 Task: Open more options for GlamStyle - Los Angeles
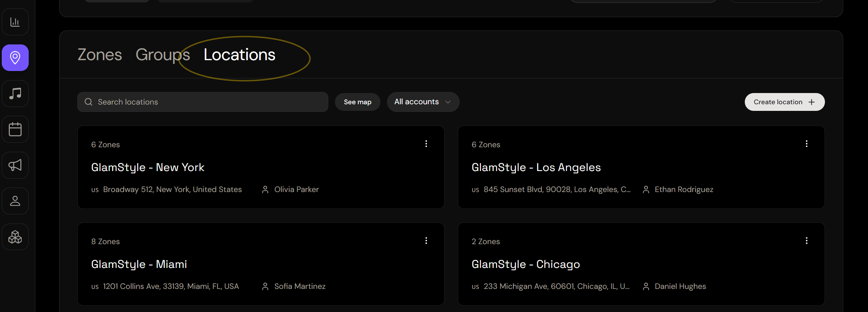(806, 144)
